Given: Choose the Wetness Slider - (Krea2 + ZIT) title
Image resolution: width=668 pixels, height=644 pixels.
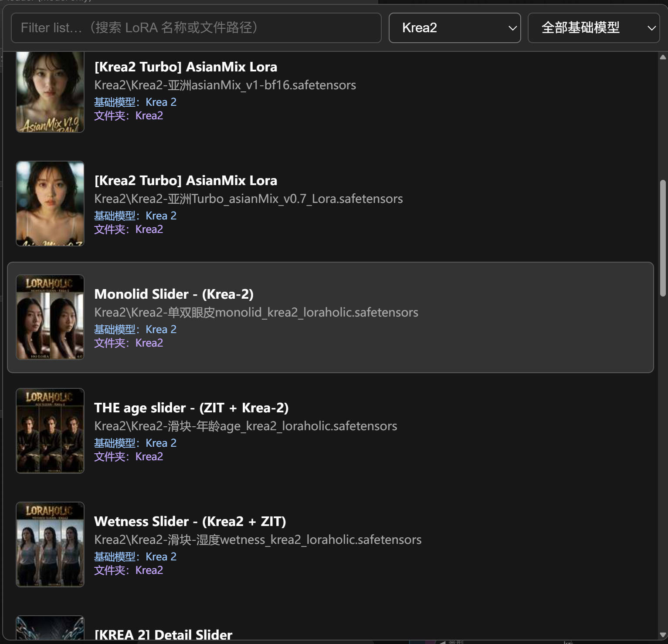Looking at the screenshot, I should click(190, 521).
